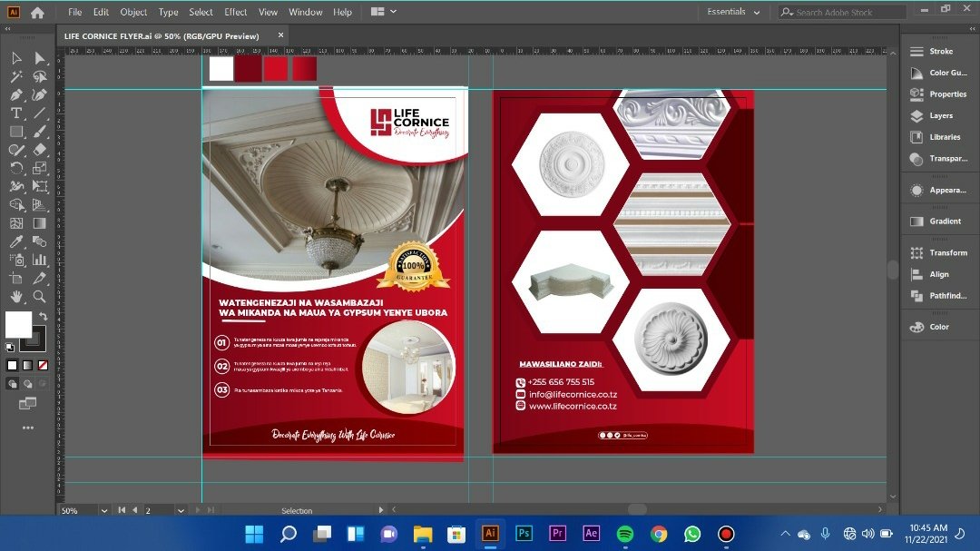Select the Column Graph tool
980x551 pixels.
coord(39,261)
